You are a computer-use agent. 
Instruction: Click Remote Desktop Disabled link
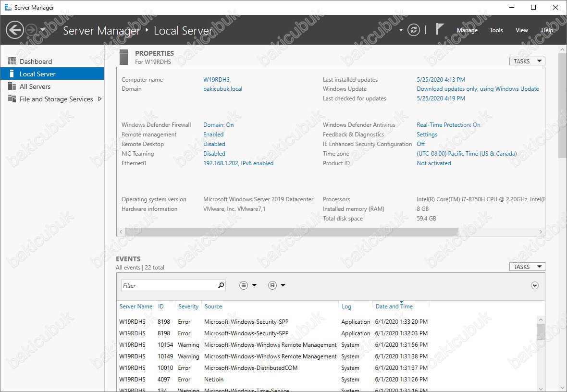pos(214,144)
